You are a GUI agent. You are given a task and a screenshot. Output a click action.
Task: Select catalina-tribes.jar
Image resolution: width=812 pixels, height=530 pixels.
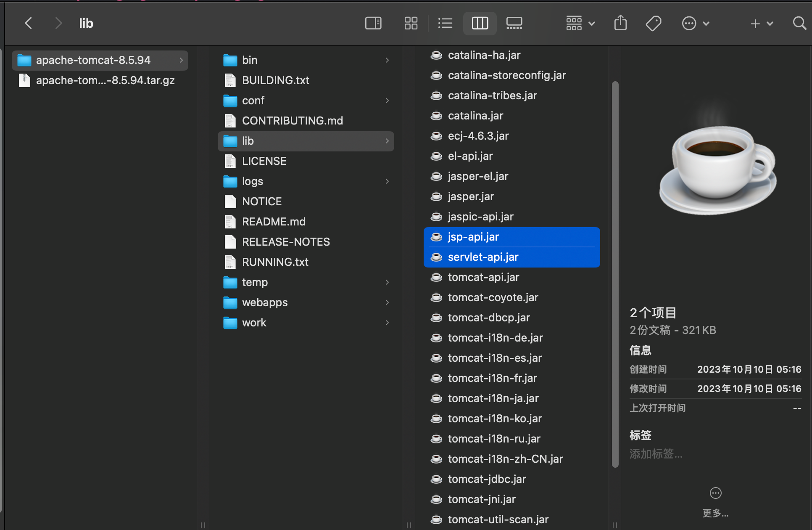coord(512,95)
